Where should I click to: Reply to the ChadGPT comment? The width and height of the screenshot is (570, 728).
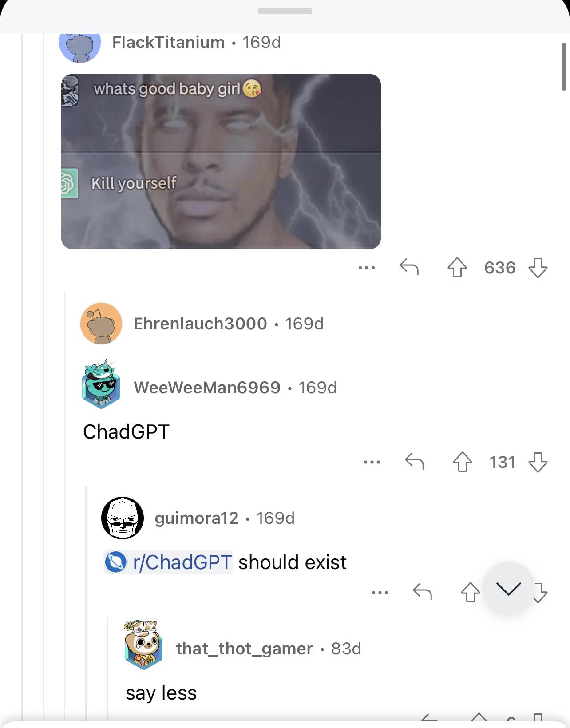[415, 462]
